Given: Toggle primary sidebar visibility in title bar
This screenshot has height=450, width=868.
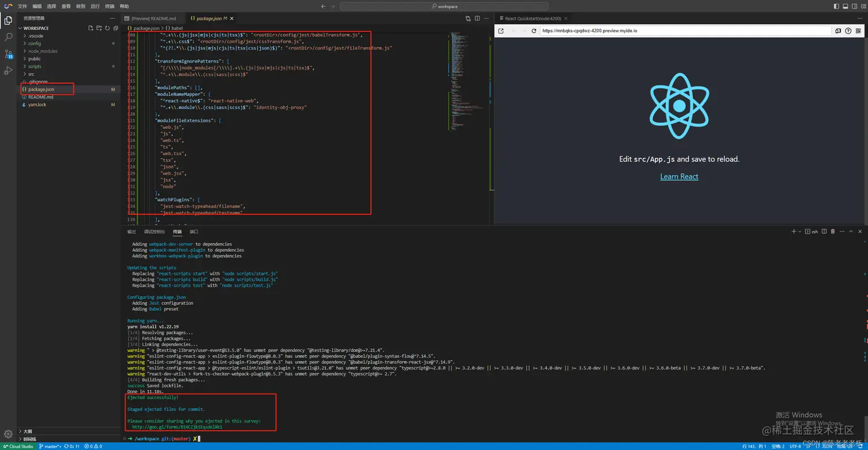Looking at the screenshot, I should tap(836, 6).
